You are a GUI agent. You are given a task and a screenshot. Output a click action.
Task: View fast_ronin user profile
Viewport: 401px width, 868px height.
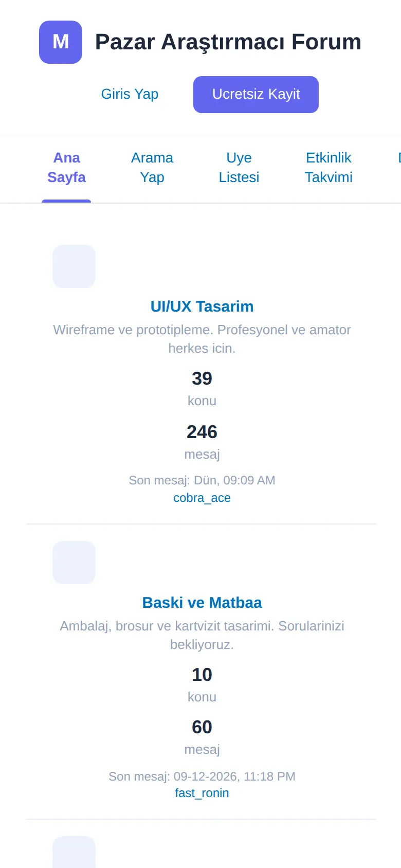[202, 793]
